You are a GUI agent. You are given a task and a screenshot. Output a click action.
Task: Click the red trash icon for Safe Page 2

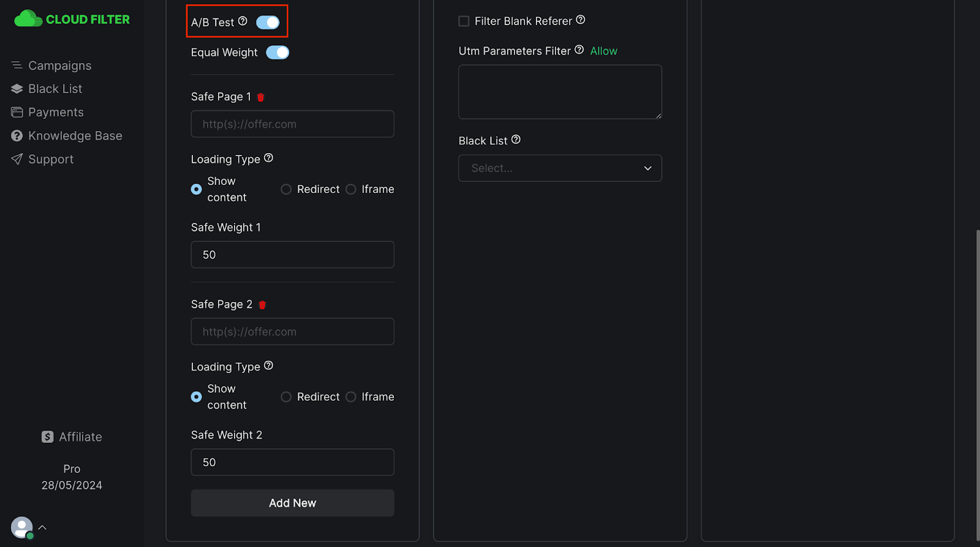tap(262, 305)
